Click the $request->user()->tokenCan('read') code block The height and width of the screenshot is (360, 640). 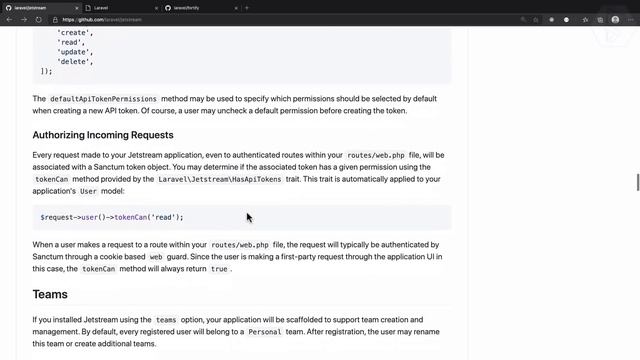242,217
